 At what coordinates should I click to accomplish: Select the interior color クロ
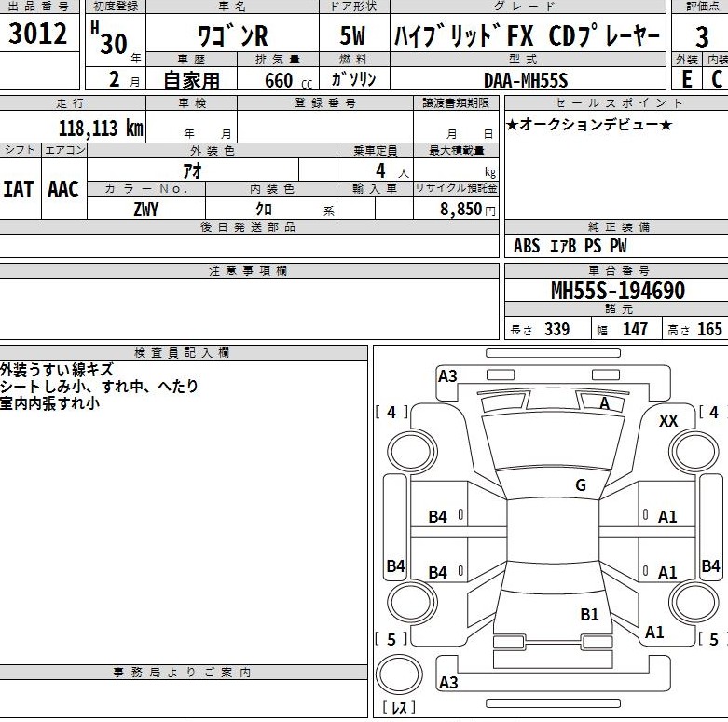tap(264, 210)
